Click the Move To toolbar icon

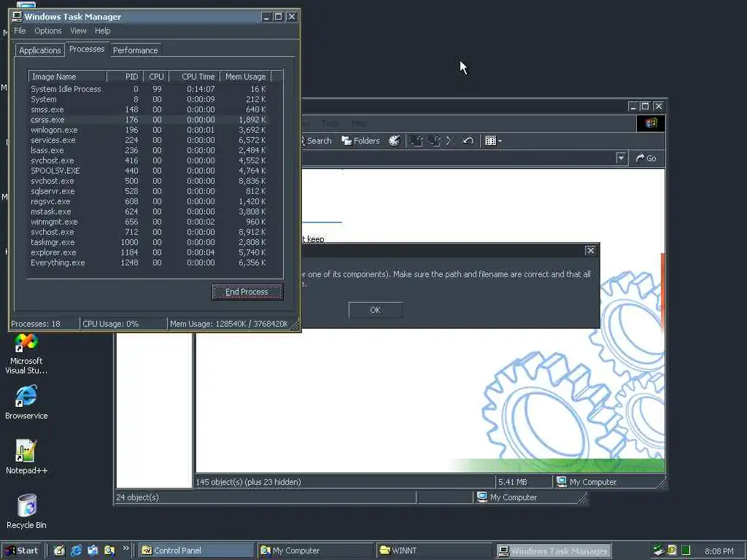[417, 141]
